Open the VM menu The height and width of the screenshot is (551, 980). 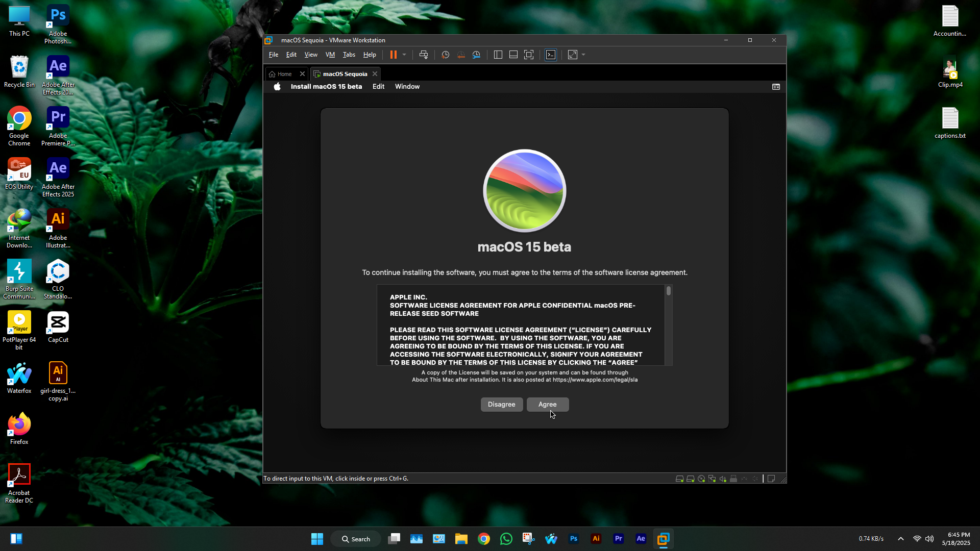coord(330,55)
